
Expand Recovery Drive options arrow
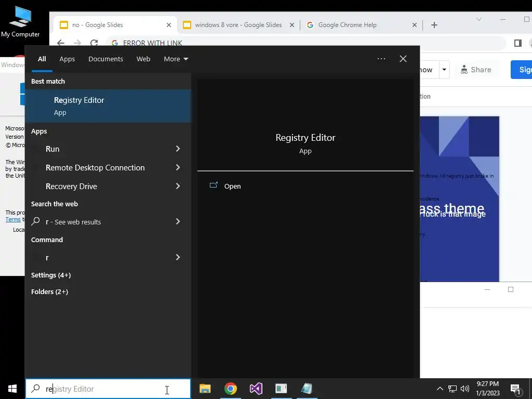178,186
